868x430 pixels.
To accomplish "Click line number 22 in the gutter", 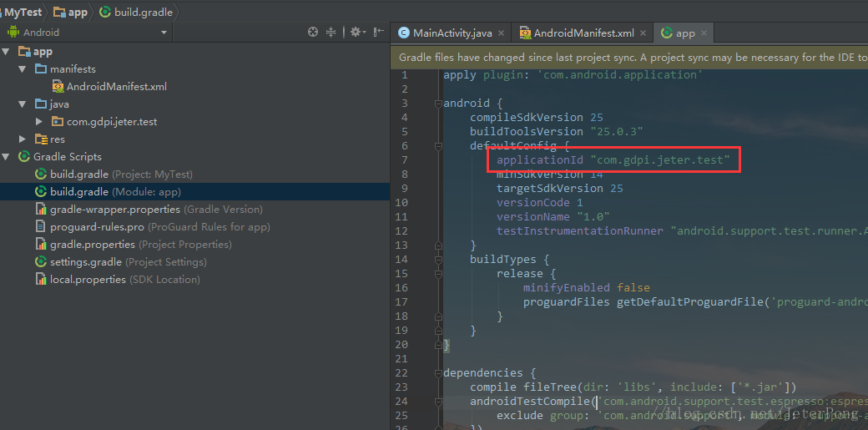I will [x=402, y=372].
